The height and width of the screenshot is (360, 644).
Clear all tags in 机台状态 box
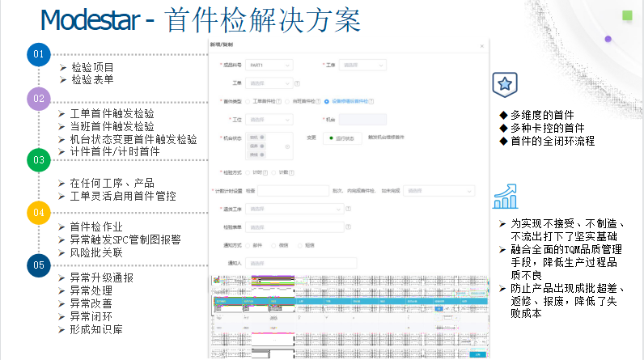(x=287, y=146)
